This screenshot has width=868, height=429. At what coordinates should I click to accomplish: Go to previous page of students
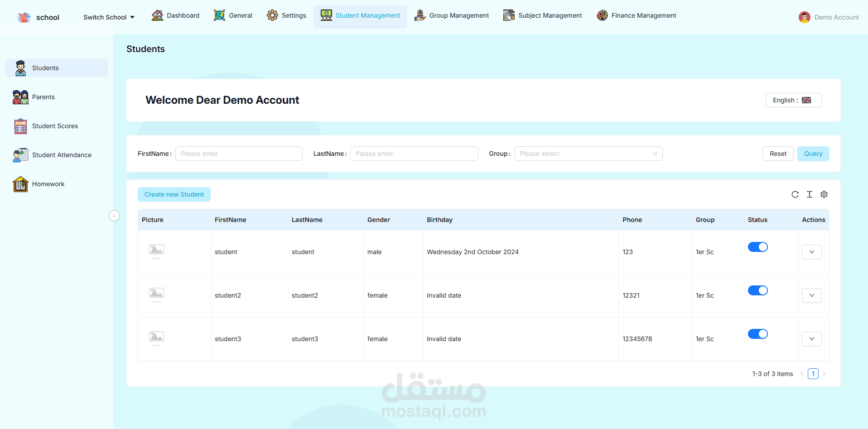pyautogui.click(x=802, y=374)
